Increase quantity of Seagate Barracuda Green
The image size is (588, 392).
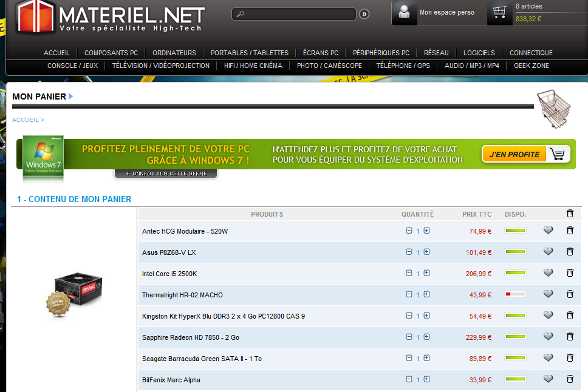click(x=426, y=358)
